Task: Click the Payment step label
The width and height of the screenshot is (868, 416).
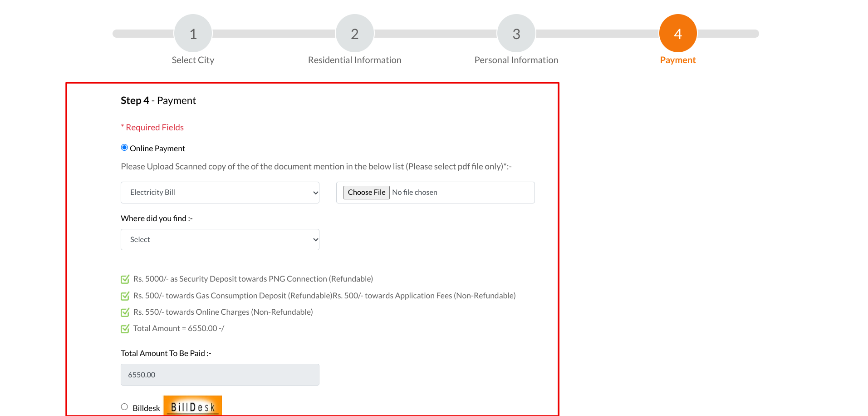Action: [x=677, y=60]
